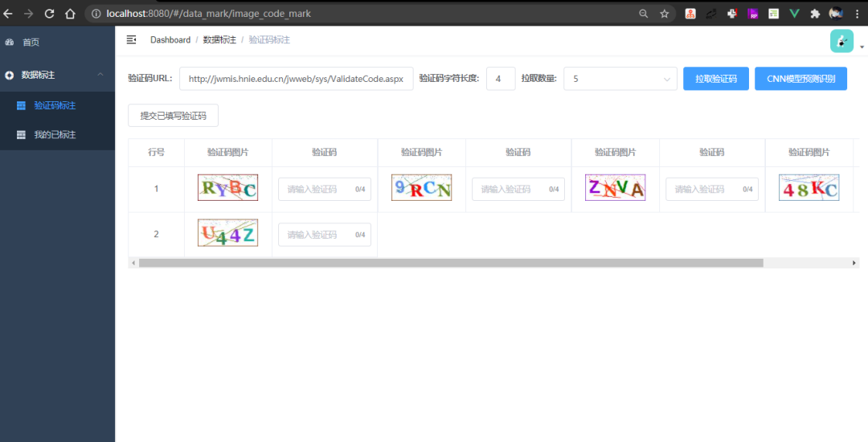Click the 数据标注 breadcrumb
Screen dimensions: 868x442
(x=219, y=40)
